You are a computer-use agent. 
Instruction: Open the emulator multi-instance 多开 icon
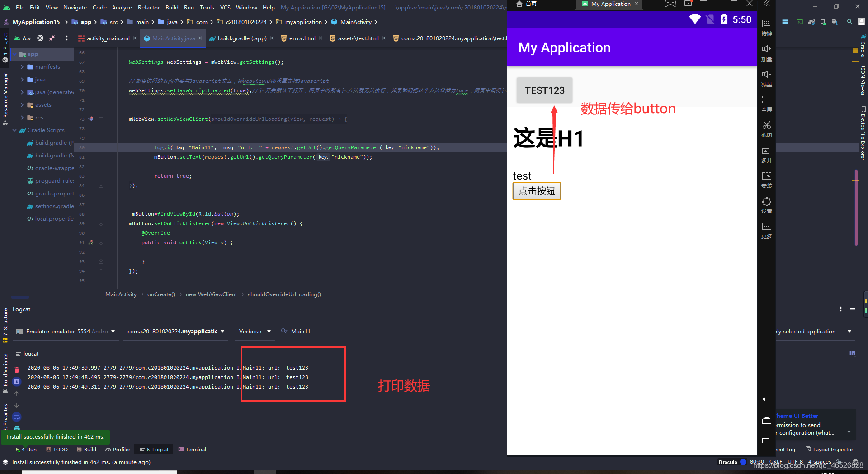tap(767, 154)
